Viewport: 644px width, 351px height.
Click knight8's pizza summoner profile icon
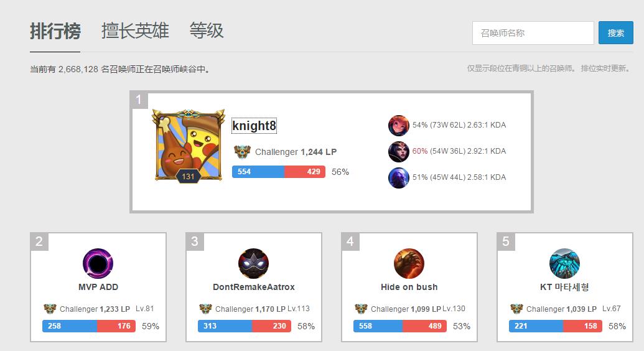(189, 146)
